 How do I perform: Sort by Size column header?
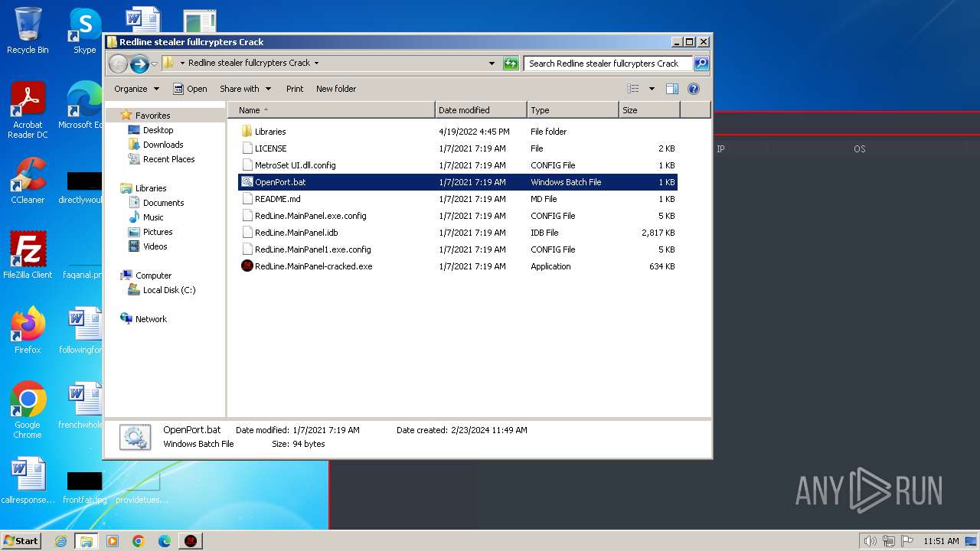[649, 110]
